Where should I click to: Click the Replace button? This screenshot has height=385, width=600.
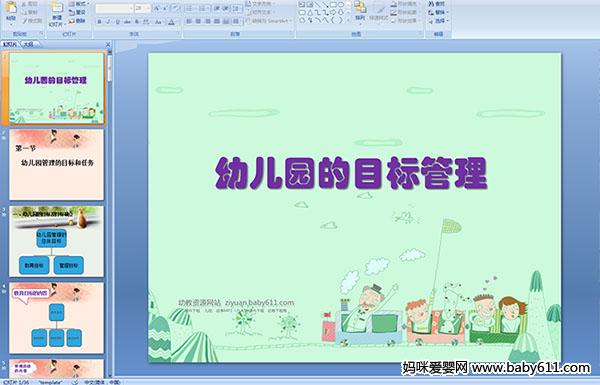pyautogui.click(x=437, y=12)
